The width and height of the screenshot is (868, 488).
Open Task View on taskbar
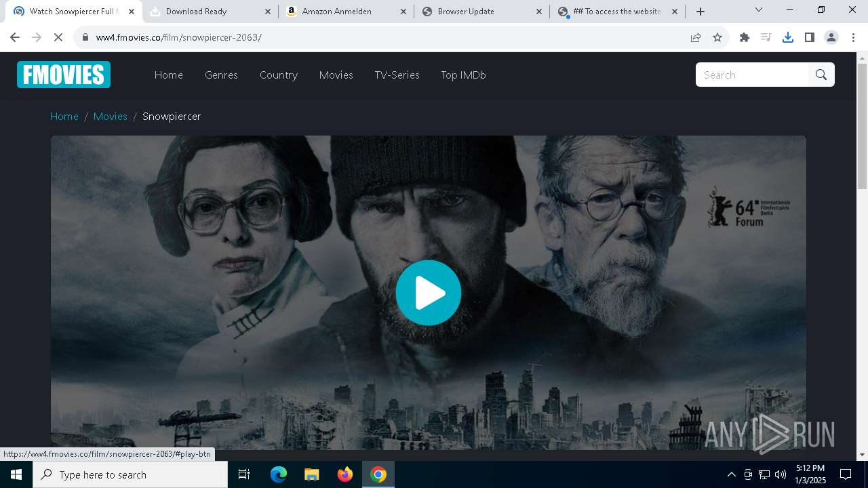click(244, 474)
